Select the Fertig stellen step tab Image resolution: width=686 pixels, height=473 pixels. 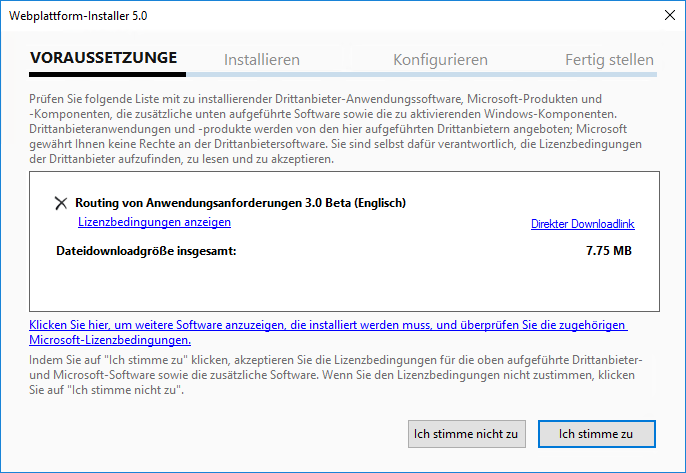609,60
